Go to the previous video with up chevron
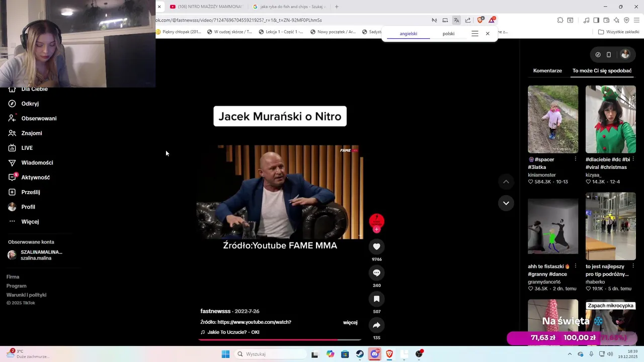644x362 pixels. click(x=506, y=182)
